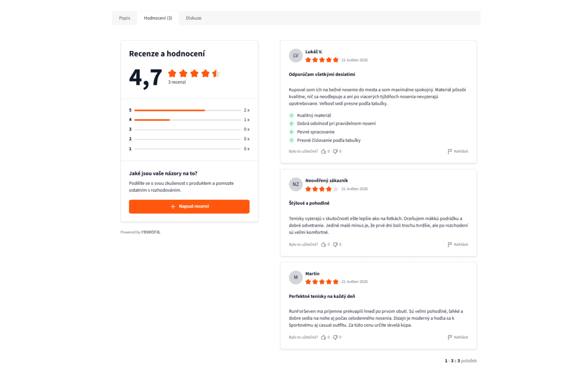Screen dimensions: 588x368
Task: Click the Napsat recenzi button
Action: pos(189,207)
